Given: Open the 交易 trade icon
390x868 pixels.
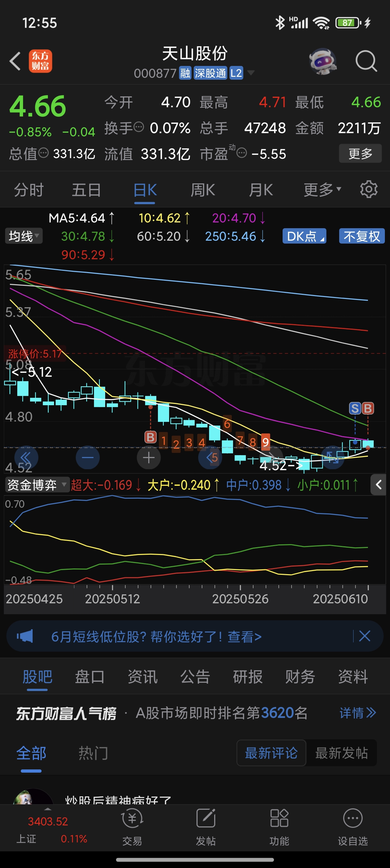Looking at the screenshot, I should [x=132, y=827].
